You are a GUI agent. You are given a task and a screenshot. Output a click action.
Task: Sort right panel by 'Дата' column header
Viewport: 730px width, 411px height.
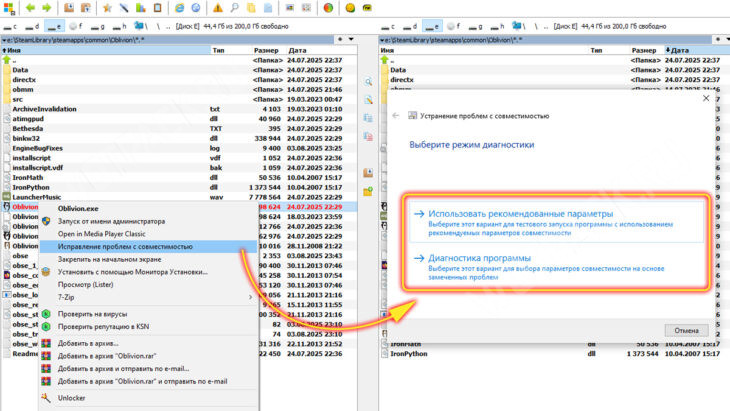696,50
